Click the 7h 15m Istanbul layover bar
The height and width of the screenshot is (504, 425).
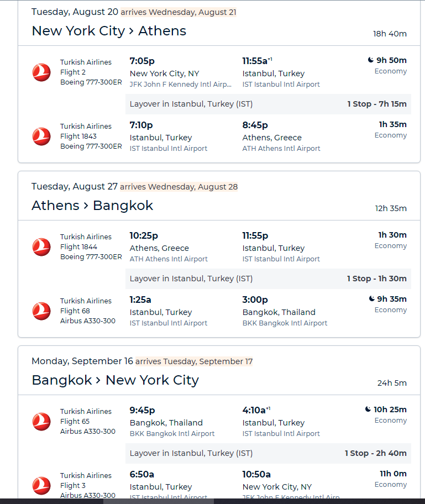tap(268, 104)
